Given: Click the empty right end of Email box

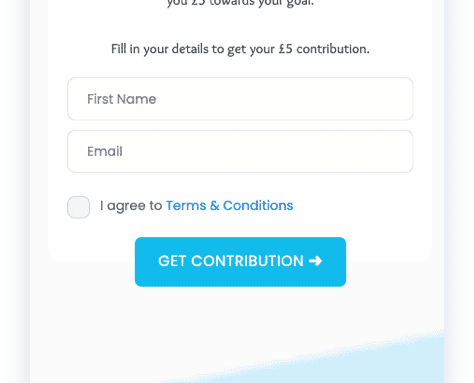Looking at the screenshot, I should 383,151.
